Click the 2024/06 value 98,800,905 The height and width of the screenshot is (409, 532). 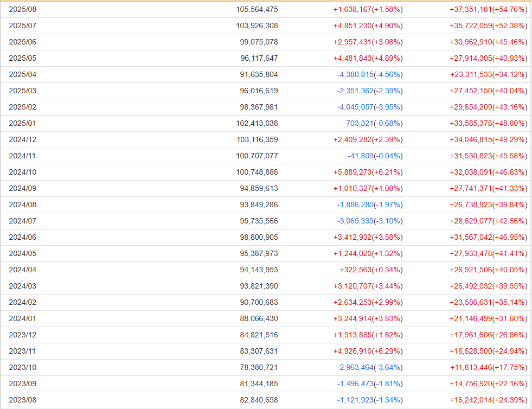[259, 238]
